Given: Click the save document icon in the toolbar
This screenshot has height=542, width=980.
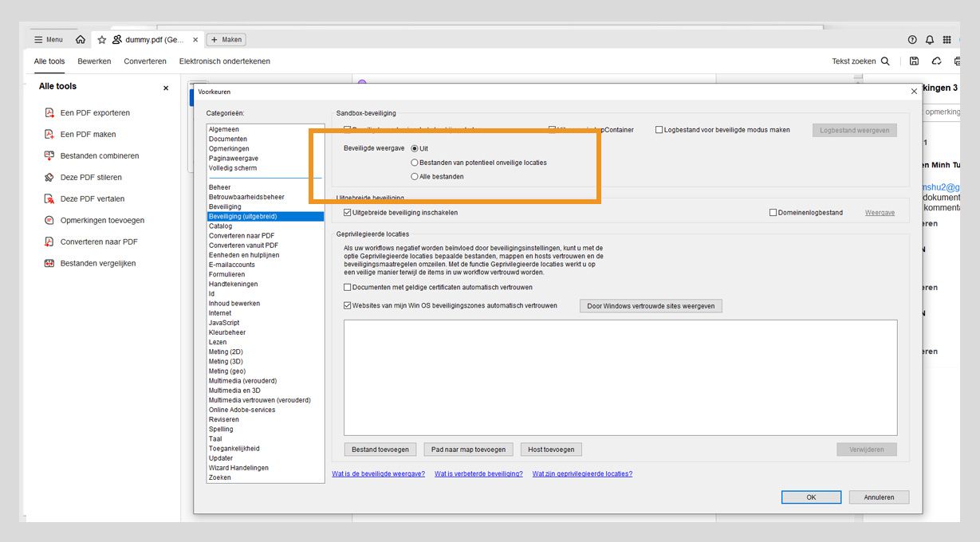Looking at the screenshot, I should [x=913, y=61].
